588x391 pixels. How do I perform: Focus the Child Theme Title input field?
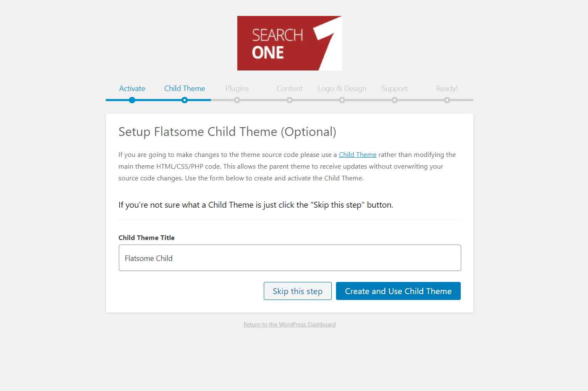290,258
